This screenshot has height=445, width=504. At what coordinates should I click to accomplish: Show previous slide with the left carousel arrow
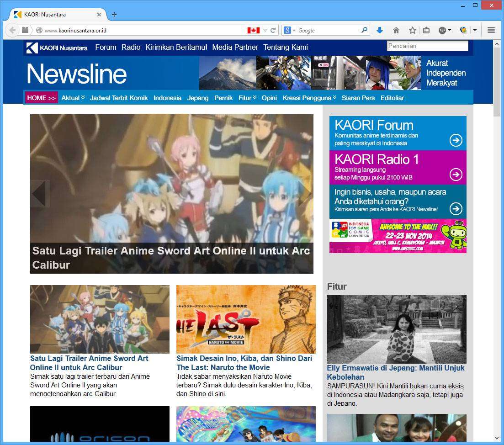click(40, 194)
